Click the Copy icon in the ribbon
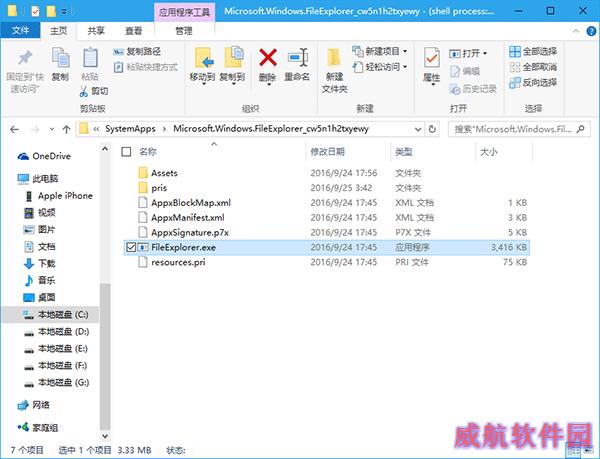 pyautogui.click(x=60, y=59)
